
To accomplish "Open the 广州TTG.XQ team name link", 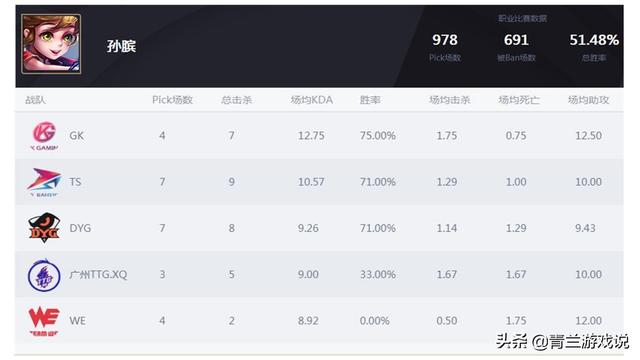I will (98, 274).
